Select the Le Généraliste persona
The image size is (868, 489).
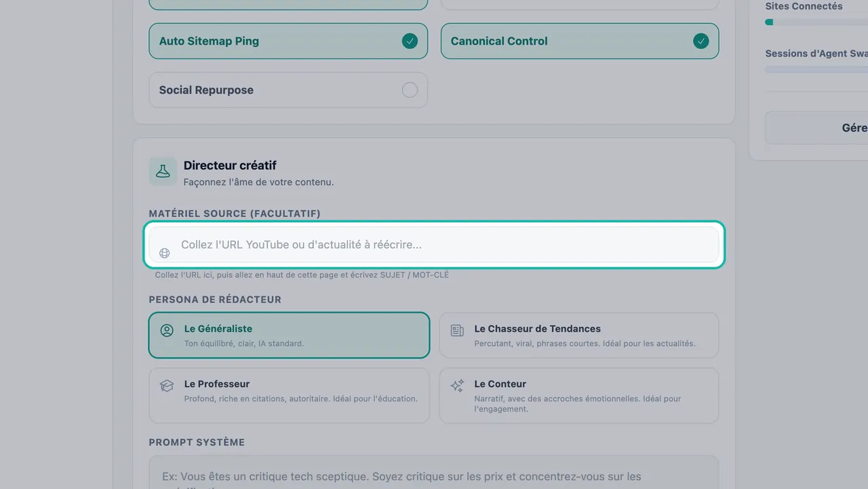pyautogui.click(x=289, y=335)
